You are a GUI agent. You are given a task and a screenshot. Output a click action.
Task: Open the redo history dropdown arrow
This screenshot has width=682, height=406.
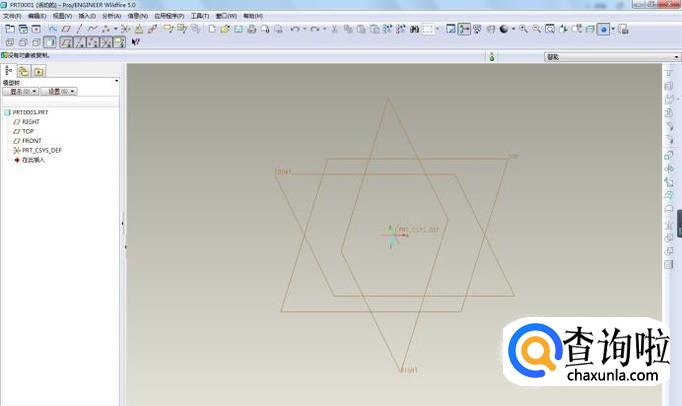(324, 29)
